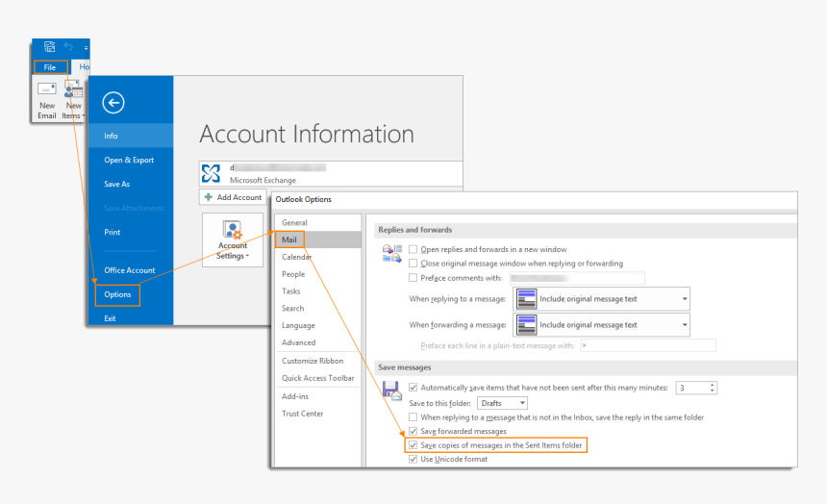Increase autosave minutes with up arrow
The width and height of the screenshot is (827, 504).
tap(713, 385)
